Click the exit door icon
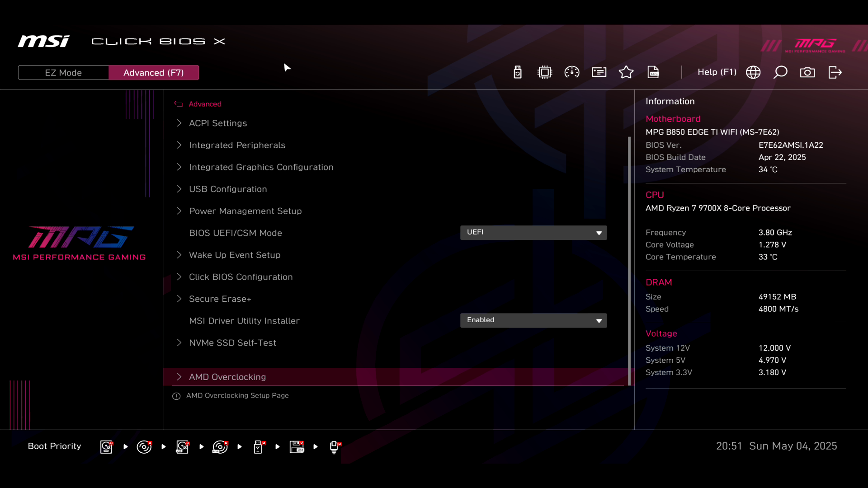The width and height of the screenshot is (868, 488). point(835,72)
